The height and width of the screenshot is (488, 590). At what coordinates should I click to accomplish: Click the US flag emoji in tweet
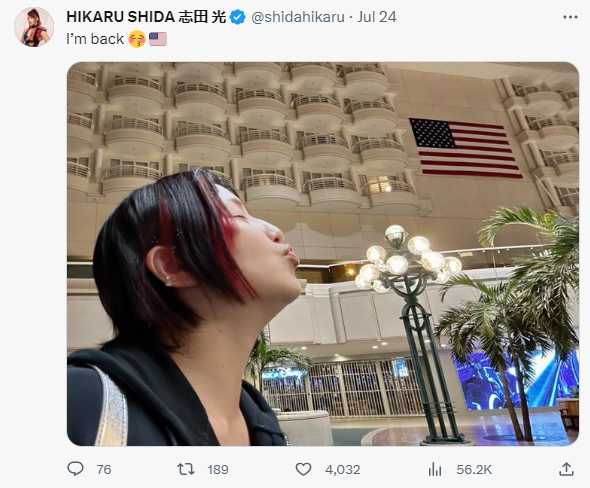[x=158, y=39]
